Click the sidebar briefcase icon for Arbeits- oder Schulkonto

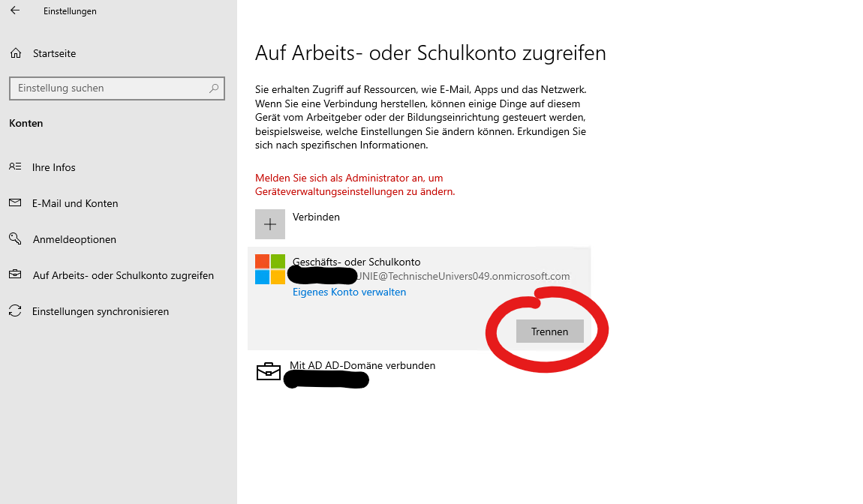point(15,275)
